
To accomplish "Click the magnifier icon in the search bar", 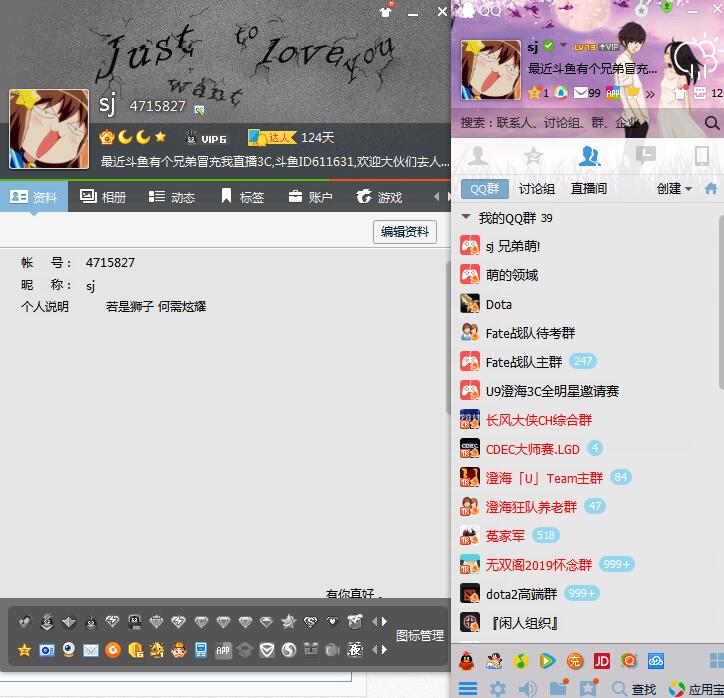I will pos(712,123).
